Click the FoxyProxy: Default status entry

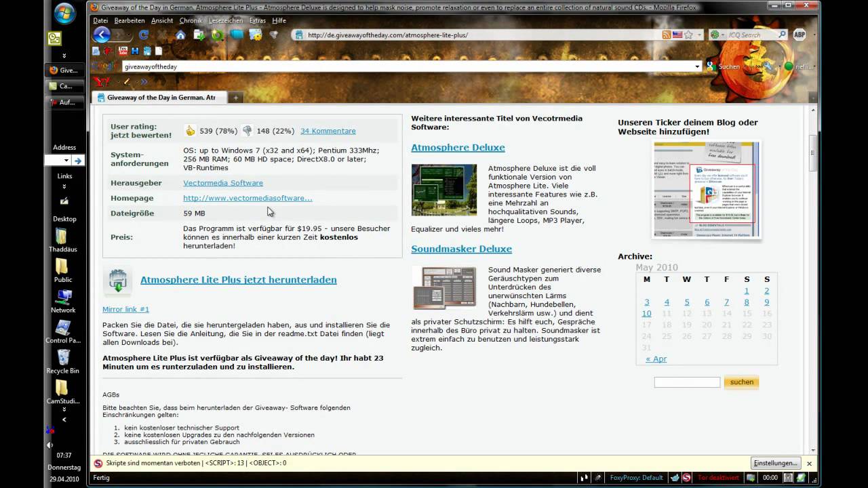(x=637, y=477)
